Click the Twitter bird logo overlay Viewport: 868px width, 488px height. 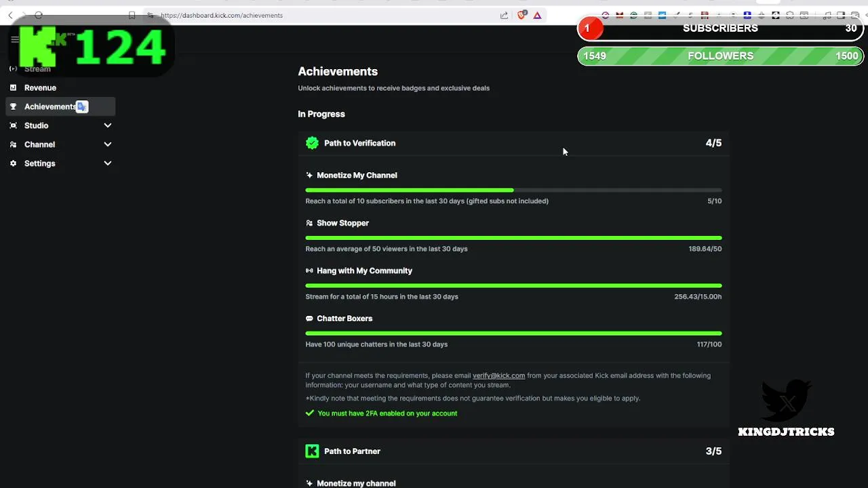[787, 400]
